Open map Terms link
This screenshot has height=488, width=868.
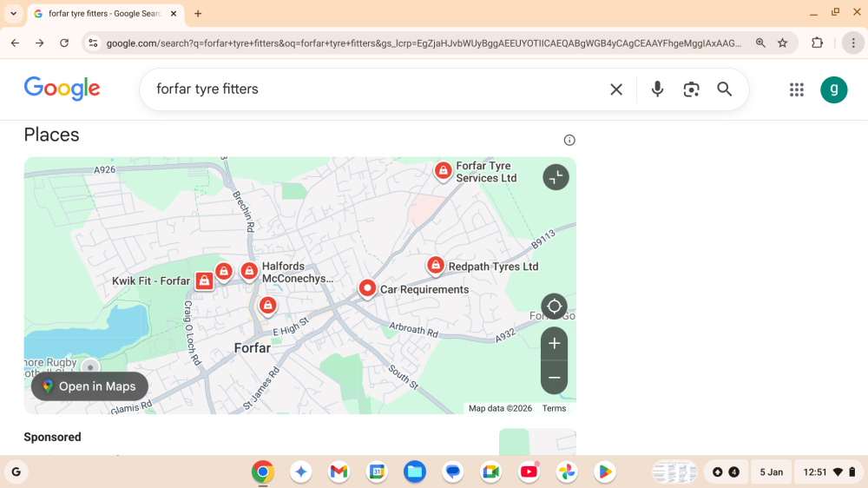[554, 408]
